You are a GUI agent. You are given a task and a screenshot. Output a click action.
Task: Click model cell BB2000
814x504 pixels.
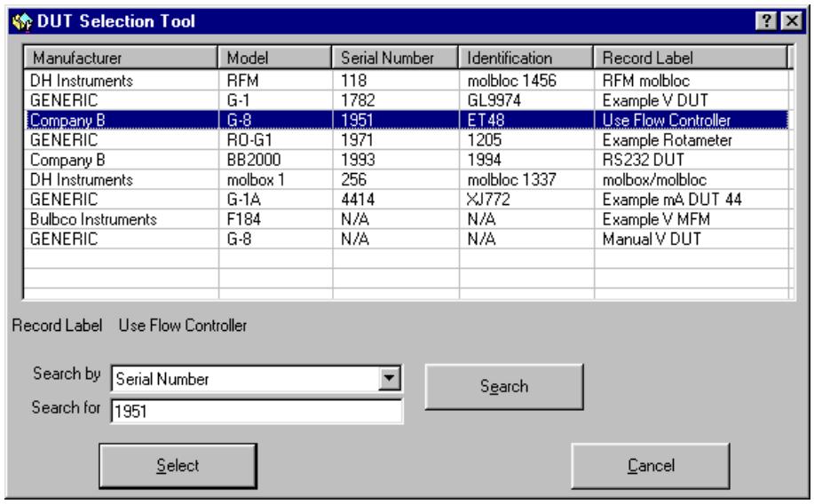[x=276, y=160]
